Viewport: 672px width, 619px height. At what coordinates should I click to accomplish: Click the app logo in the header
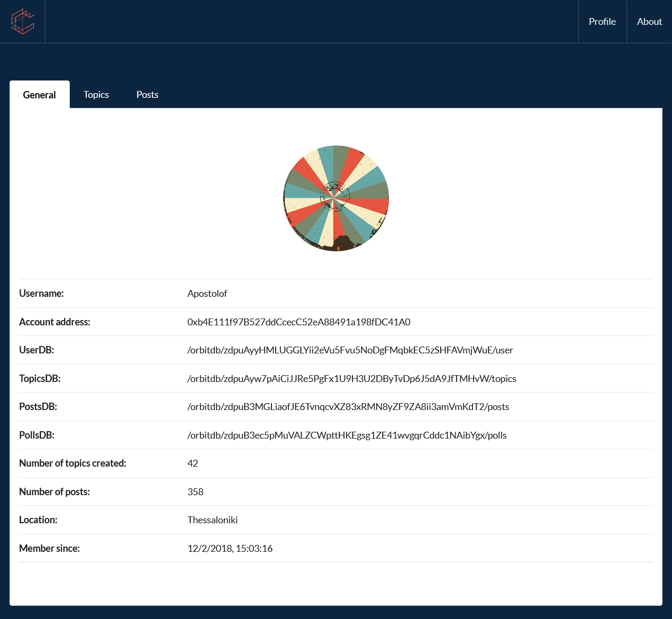23,22
